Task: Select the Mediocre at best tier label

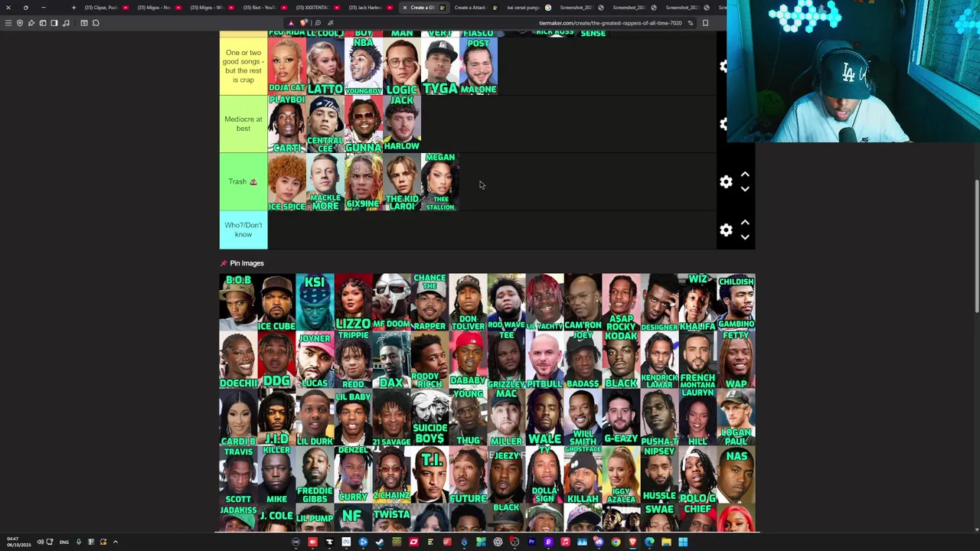Action: coord(243,124)
